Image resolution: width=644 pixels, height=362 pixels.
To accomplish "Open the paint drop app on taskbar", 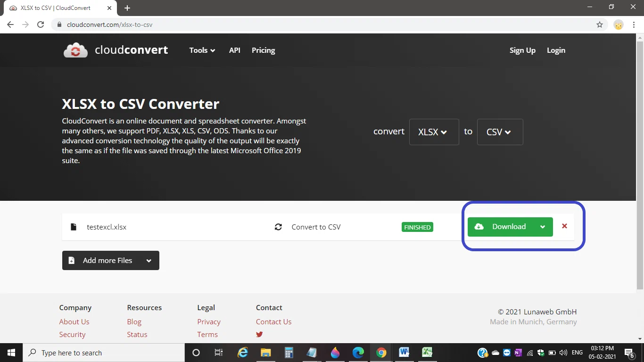I will (335, 353).
